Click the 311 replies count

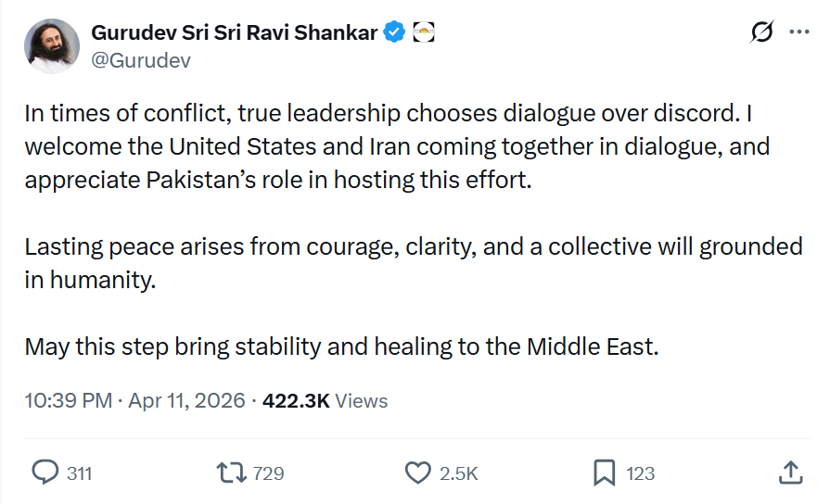[x=80, y=473]
